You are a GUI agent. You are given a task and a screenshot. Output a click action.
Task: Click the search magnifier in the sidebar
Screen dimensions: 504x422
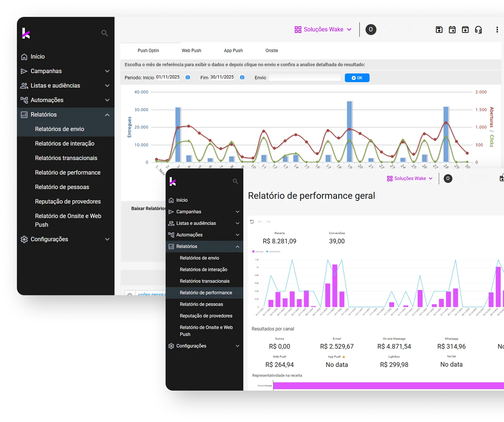pyautogui.click(x=105, y=33)
